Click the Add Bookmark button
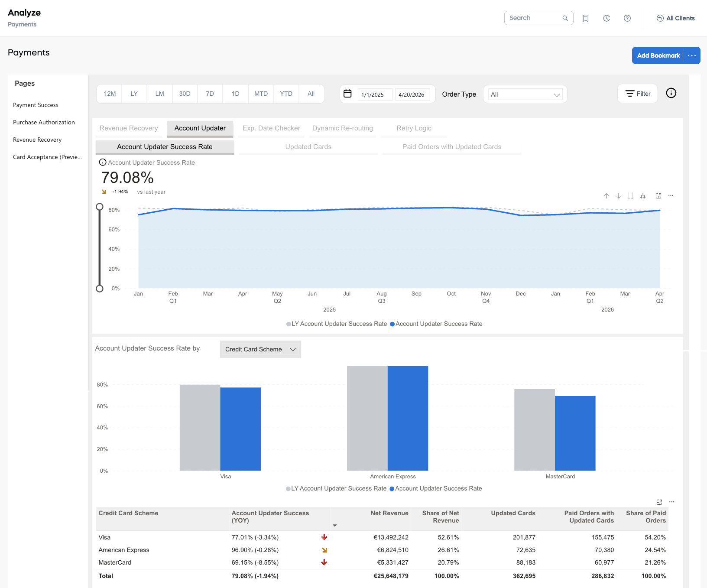This screenshot has width=707, height=588. [x=658, y=55]
